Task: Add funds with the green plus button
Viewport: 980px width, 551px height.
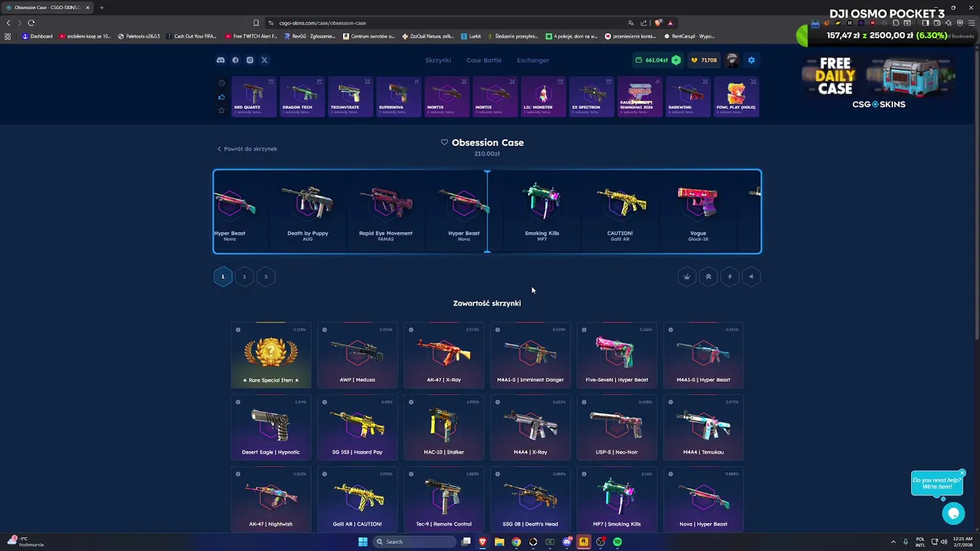Action: coord(676,60)
